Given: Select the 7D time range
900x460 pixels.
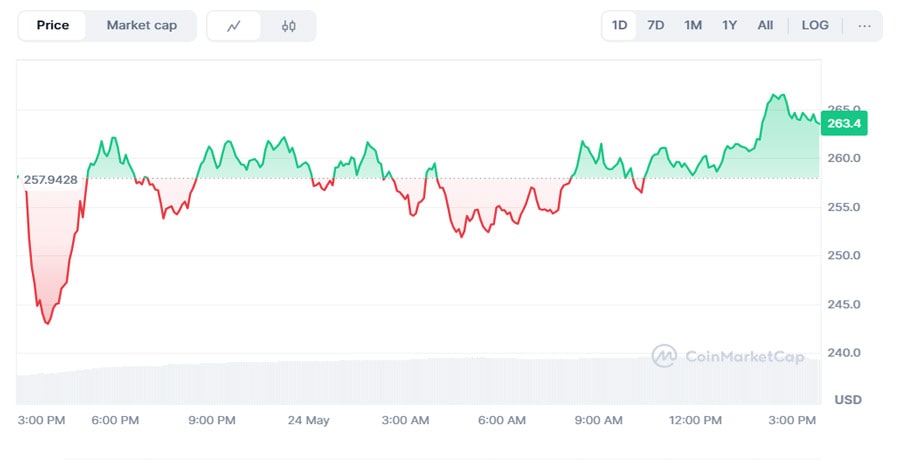Looking at the screenshot, I should [655, 26].
